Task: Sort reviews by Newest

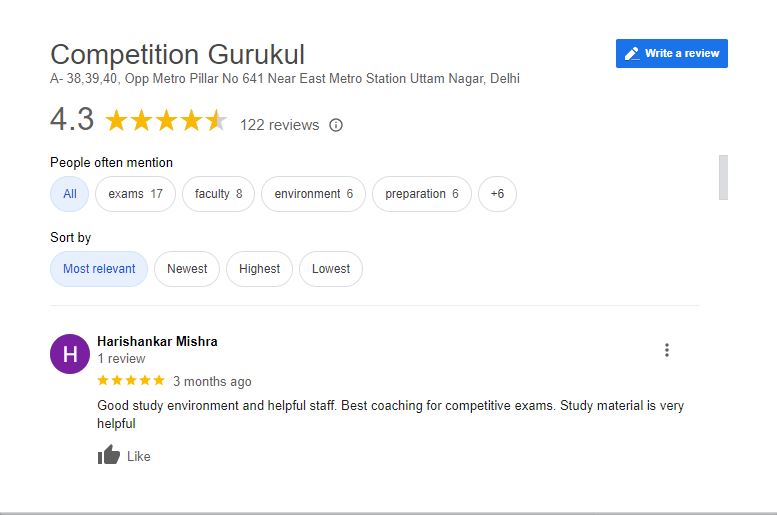Action: click(187, 269)
